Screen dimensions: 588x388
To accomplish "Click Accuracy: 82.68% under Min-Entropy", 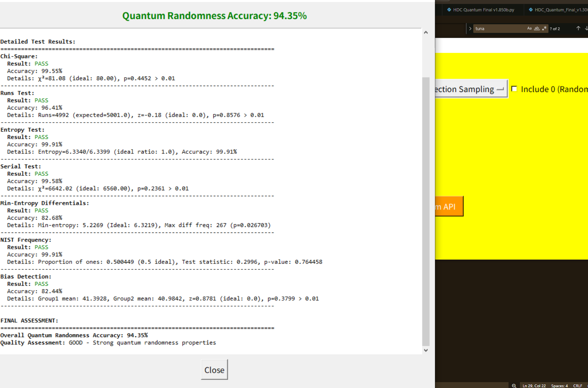I will click(x=34, y=218).
